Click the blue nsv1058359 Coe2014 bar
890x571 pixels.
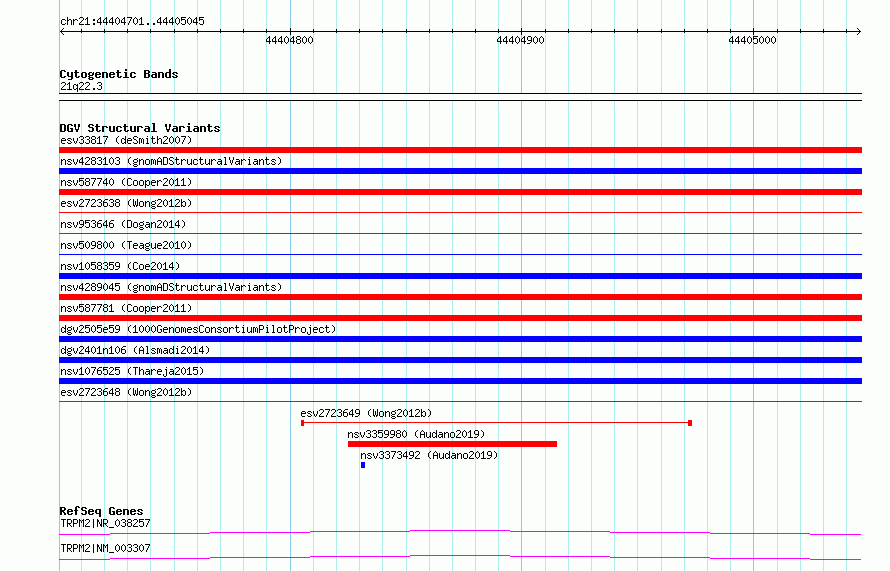(460, 276)
